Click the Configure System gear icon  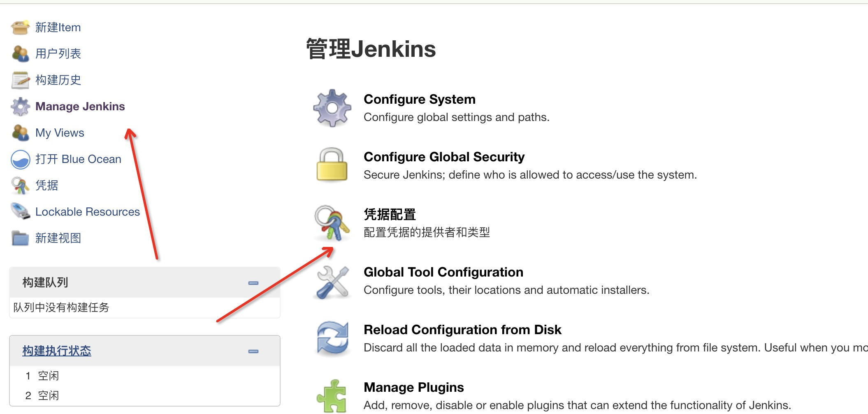[x=332, y=108]
